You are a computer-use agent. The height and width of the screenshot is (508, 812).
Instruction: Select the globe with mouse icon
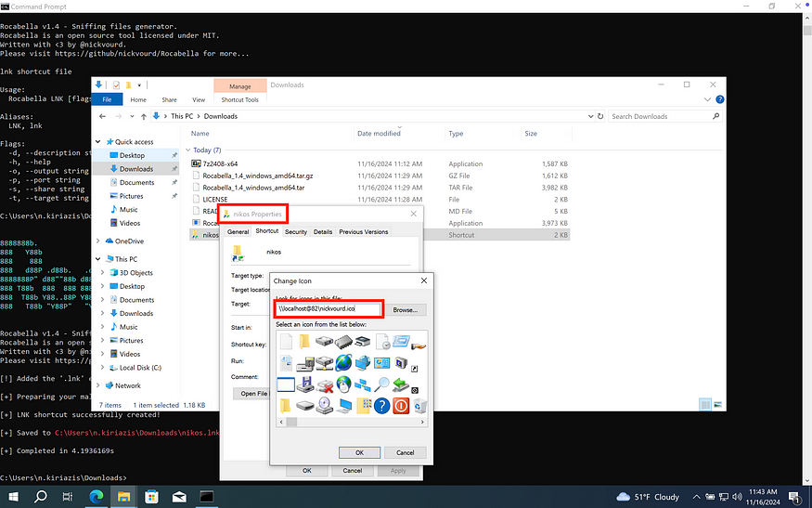[x=343, y=384]
